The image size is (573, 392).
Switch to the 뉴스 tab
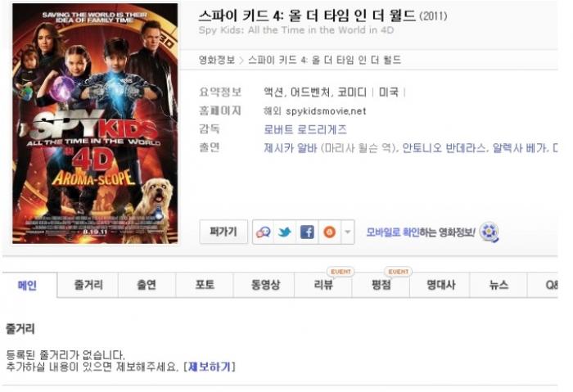point(499,285)
